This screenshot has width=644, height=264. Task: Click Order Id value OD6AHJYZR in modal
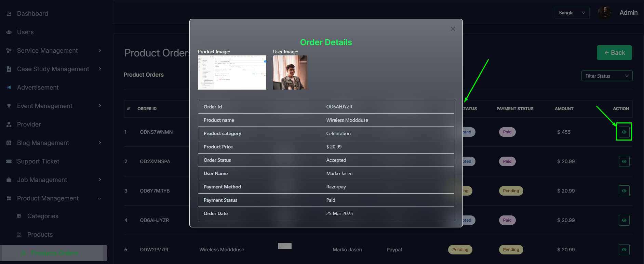(339, 107)
